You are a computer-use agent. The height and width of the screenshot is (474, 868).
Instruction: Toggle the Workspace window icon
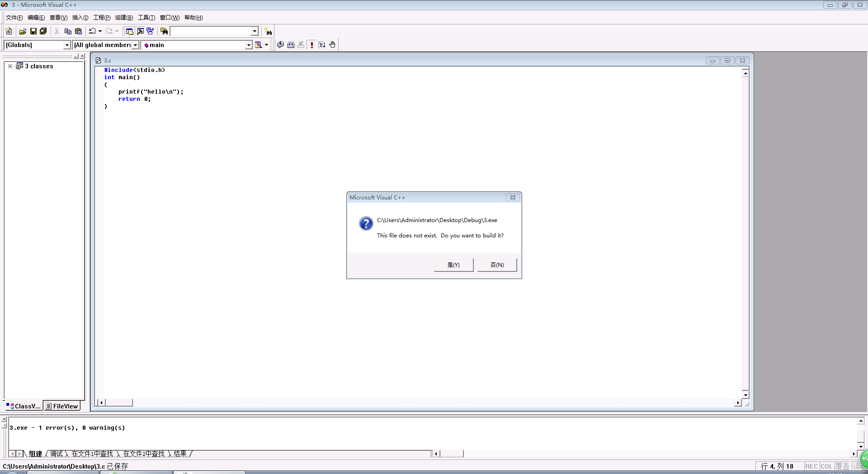point(129,31)
